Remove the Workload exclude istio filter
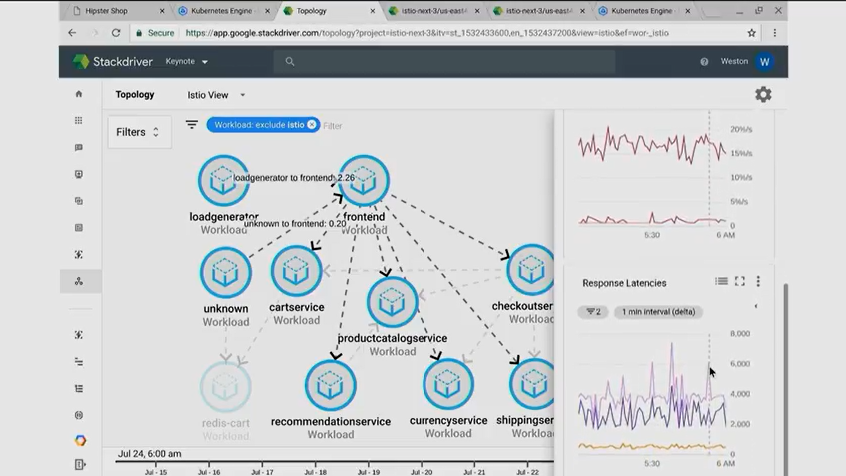846x476 pixels. pos(312,125)
